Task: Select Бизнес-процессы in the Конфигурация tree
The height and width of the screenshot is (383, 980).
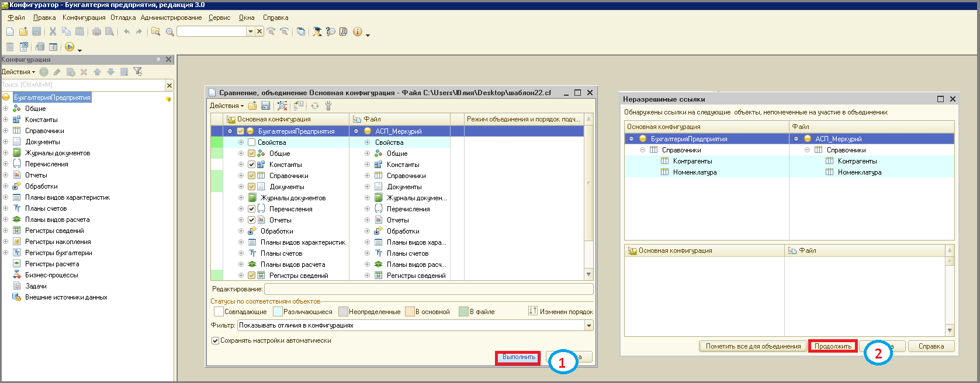Action: click(51, 275)
